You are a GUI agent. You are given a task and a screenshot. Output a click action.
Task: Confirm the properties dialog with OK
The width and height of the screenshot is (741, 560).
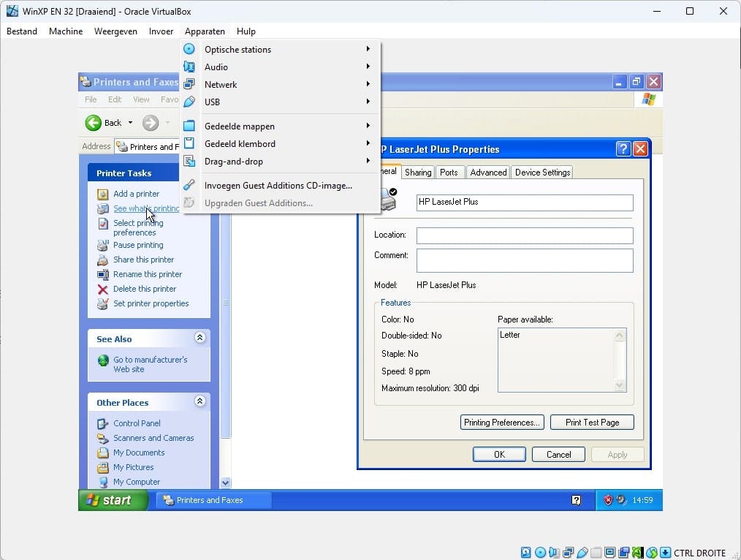[499, 455]
